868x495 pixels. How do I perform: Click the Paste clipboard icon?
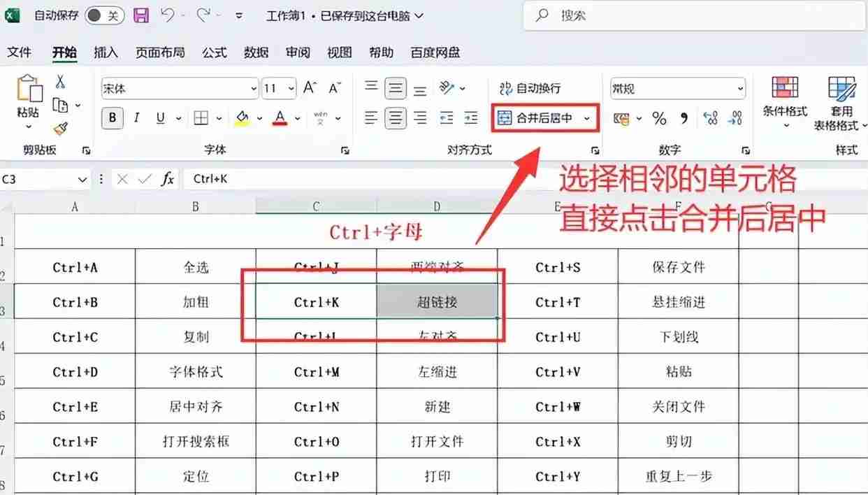[x=29, y=89]
